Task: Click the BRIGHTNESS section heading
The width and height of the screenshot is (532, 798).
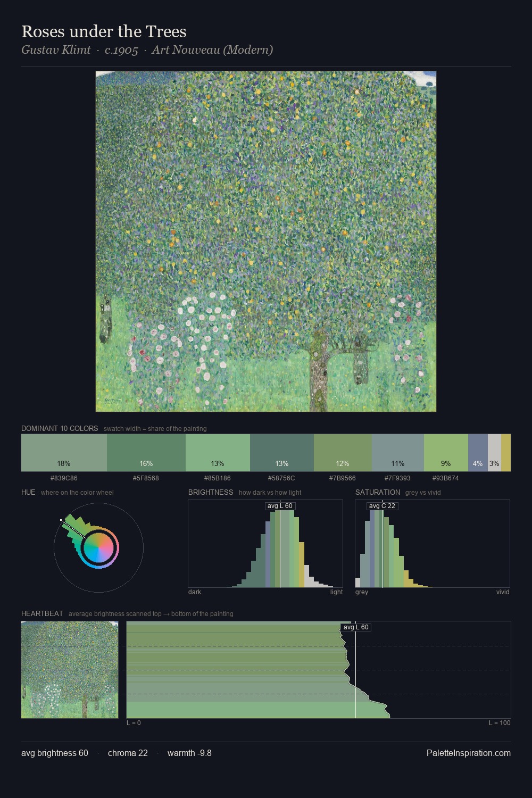Action: pyautogui.click(x=211, y=492)
